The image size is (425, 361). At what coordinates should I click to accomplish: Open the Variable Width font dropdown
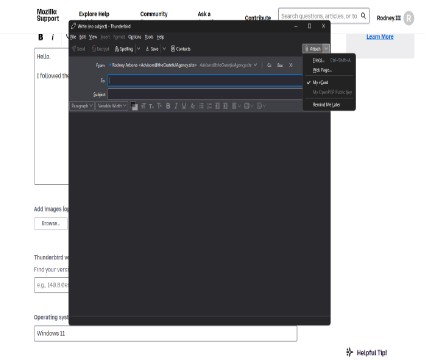(x=112, y=106)
